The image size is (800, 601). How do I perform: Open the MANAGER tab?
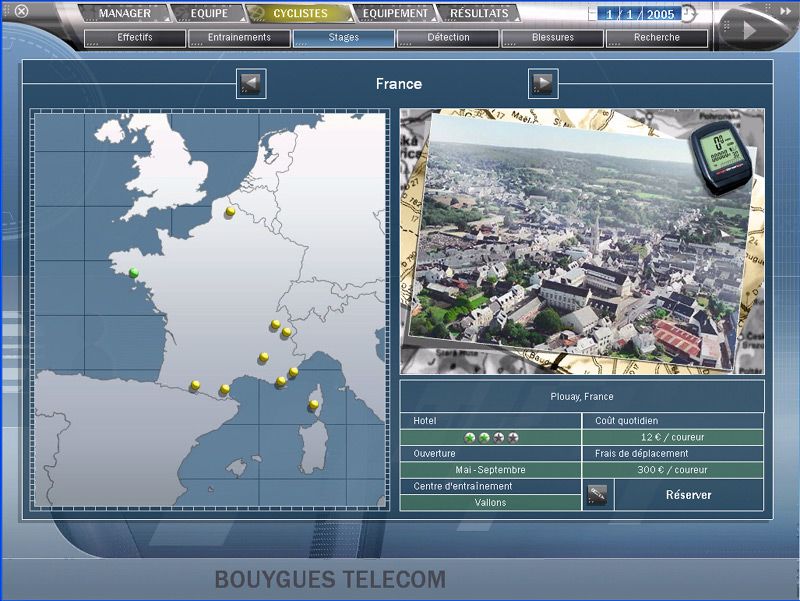tap(125, 13)
